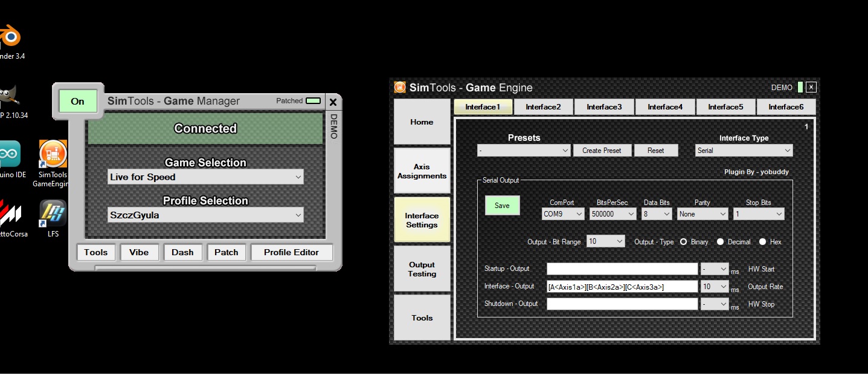The width and height of the screenshot is (868, 381).
Task: Launch the SimTools GameEngine desktop shortcut
Action: (x=53, y=163)
